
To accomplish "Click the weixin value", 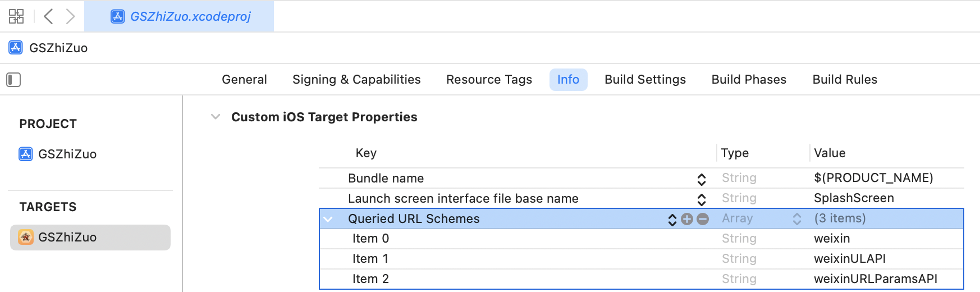I will point(832,239).
